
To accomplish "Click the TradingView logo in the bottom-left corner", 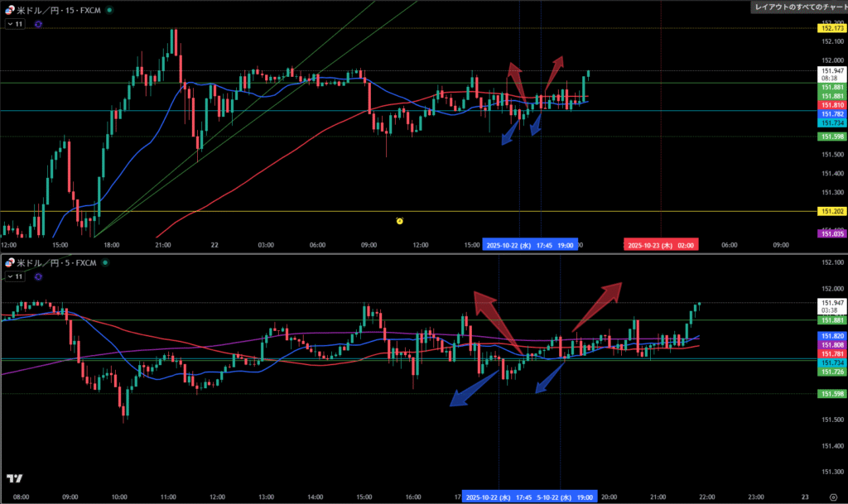I will click(14, 478).
